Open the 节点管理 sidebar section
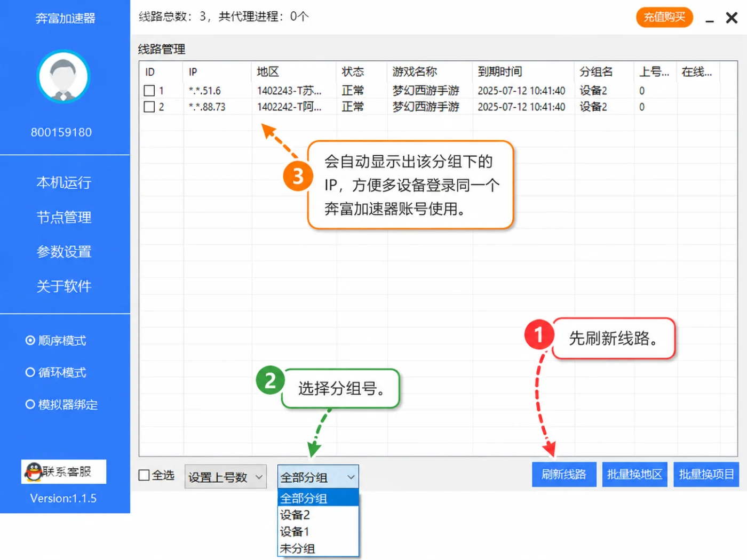 pyautogui.click(x=64, y=217)
